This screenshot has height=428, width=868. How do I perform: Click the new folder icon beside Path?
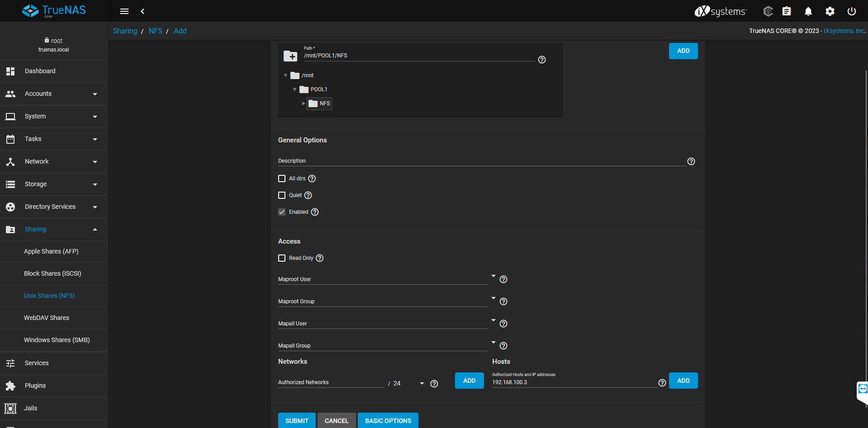290,56
